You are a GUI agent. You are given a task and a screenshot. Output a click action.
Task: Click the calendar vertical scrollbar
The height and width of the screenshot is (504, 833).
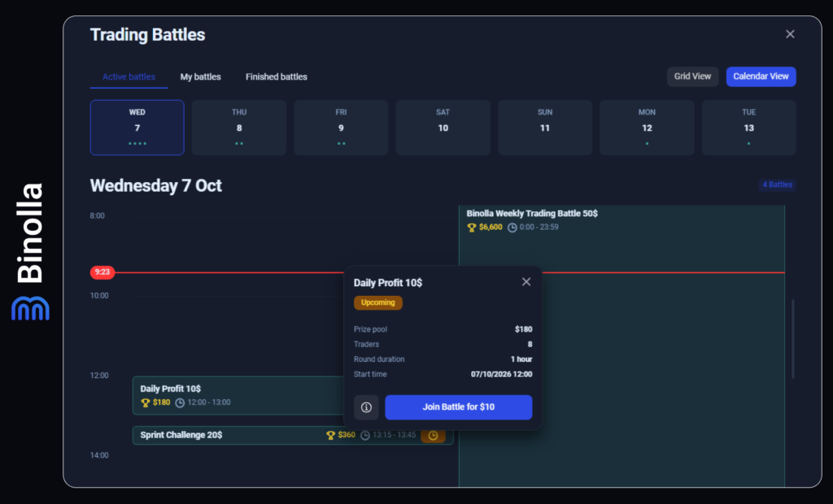click(793, 339)
